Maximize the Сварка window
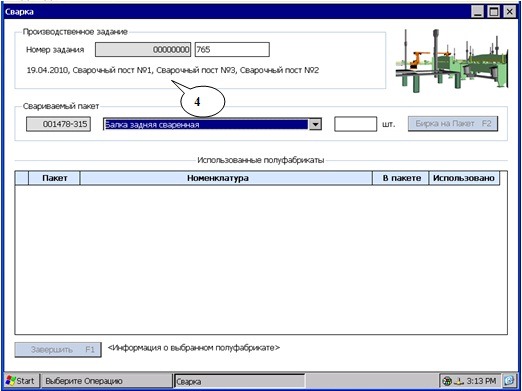 494,12
